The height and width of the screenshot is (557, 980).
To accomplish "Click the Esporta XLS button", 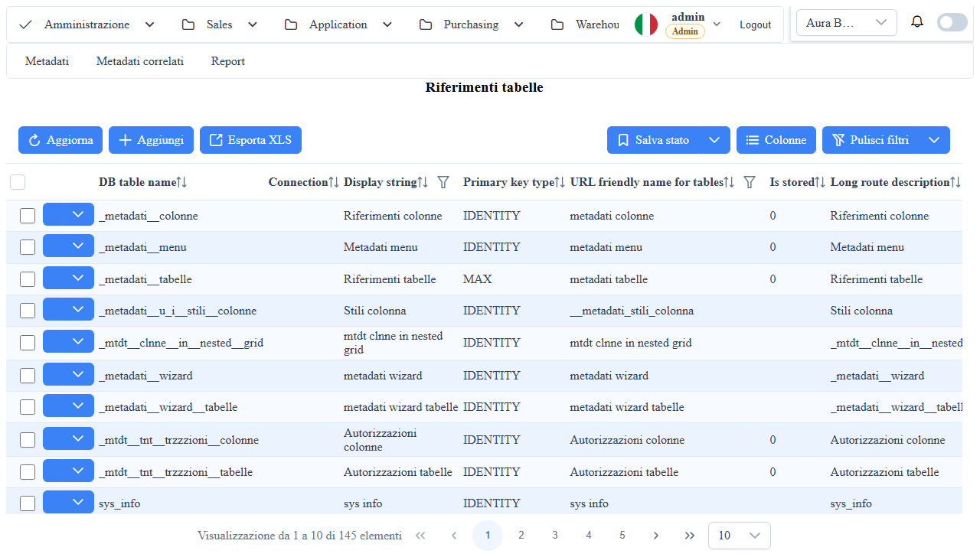I will click(x=251, y=140).
